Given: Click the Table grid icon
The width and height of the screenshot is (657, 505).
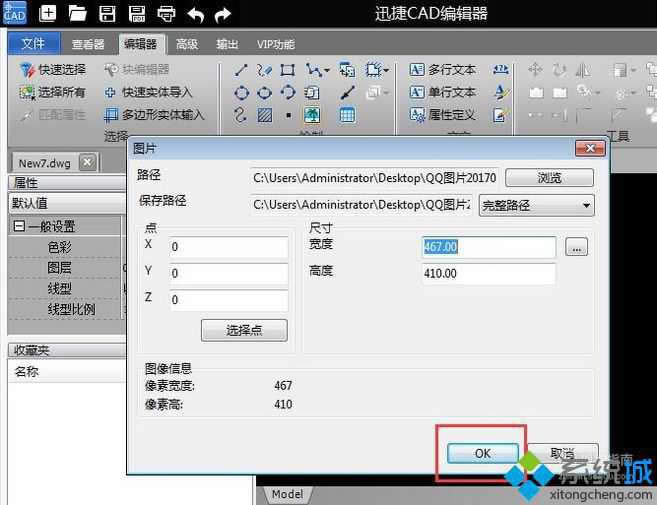Looking at the screenshot, I should [x=347, y=114].
